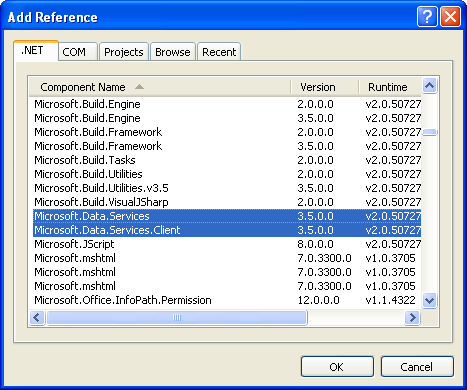This screenshot has height=390, width=467.
Task: Select the Microsoft.JScript component
Action: pos(227,244)
